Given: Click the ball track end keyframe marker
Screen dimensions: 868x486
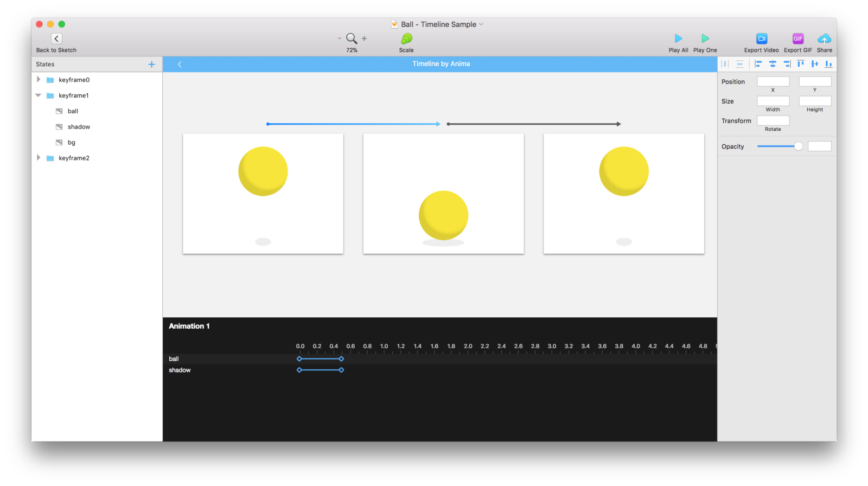Looking at the screenshot, I should pos(341,359).
